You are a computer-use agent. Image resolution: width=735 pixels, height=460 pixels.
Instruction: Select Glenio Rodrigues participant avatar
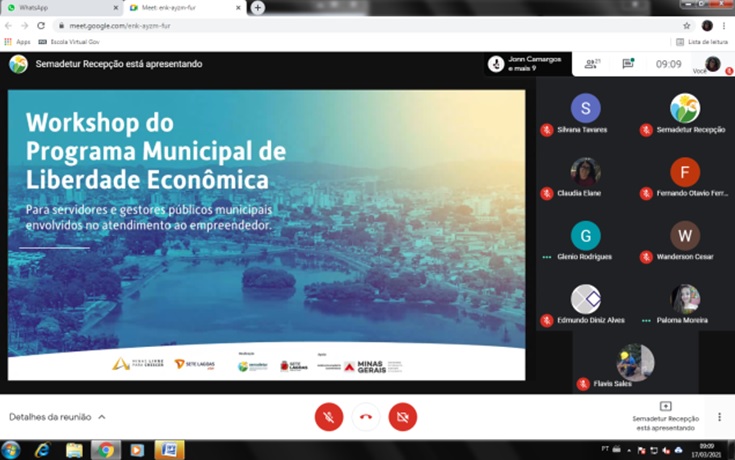point(585,235)
